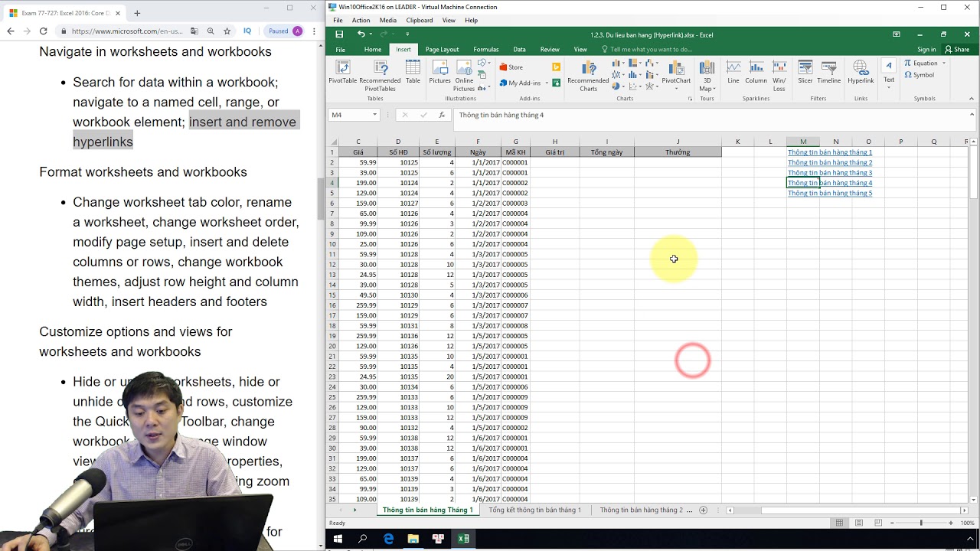Insert a Symbol from the Symbols group
Screen dimensions: 980x551
pyautogui.click(x=920, y=75)
